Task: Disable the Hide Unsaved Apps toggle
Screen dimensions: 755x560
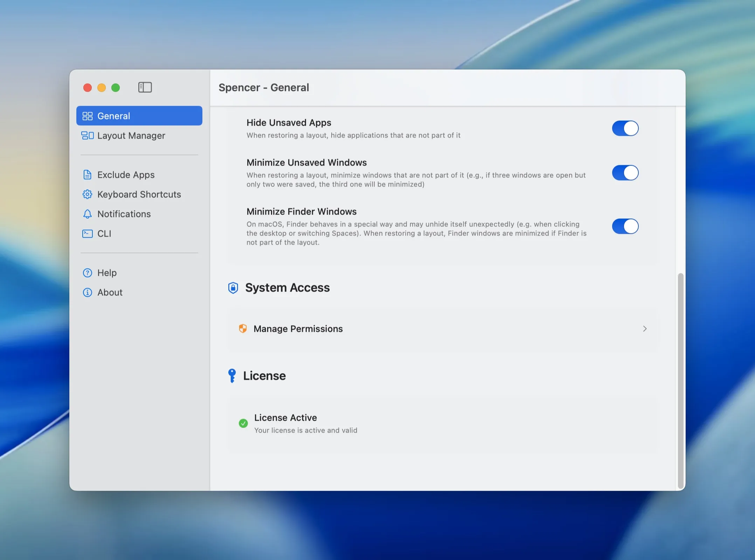Action: point(625,128)
